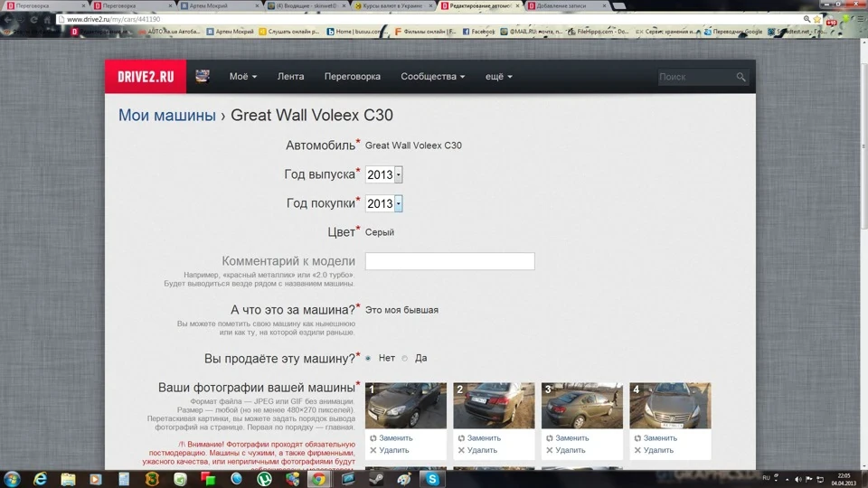Screen dimensions: 868x488
Task: Open uTorrent from the taskbar
Action: click(x=265, y=479)
